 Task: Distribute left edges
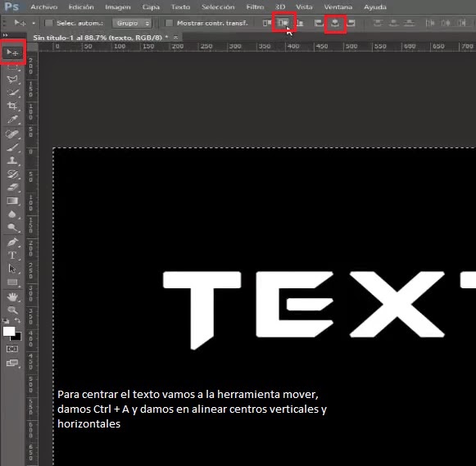pos(430,23)
